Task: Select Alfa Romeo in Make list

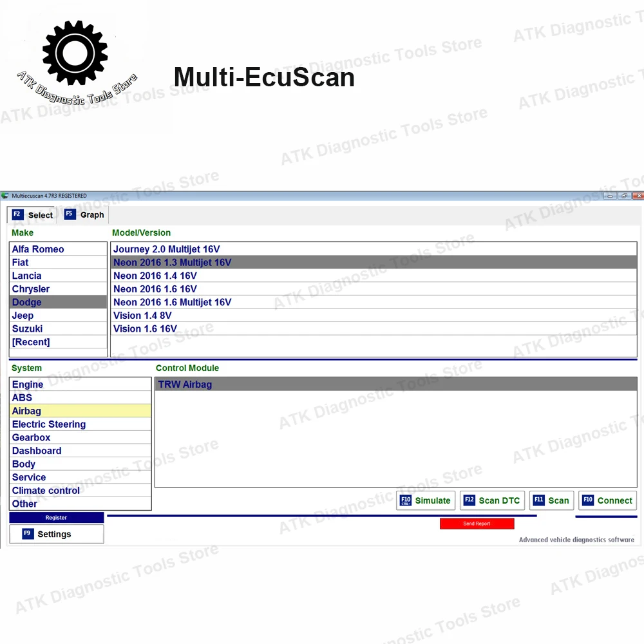Action: [x=58, y=249]
